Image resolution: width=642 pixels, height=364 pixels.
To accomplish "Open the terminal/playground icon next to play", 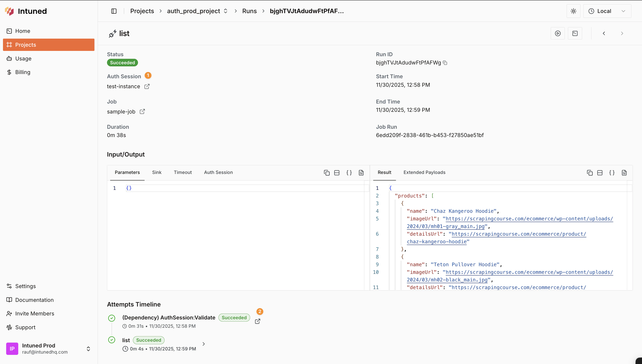I will pyautogui.click(x=575, y=33).
